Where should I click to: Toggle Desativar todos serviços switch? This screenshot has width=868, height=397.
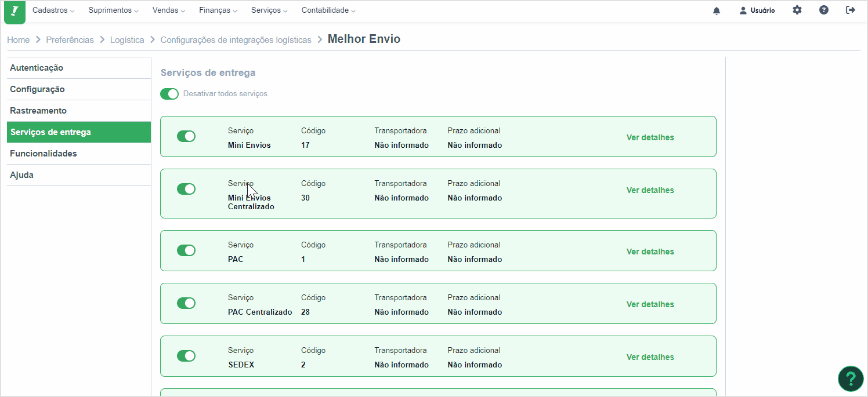click(169, 94)
